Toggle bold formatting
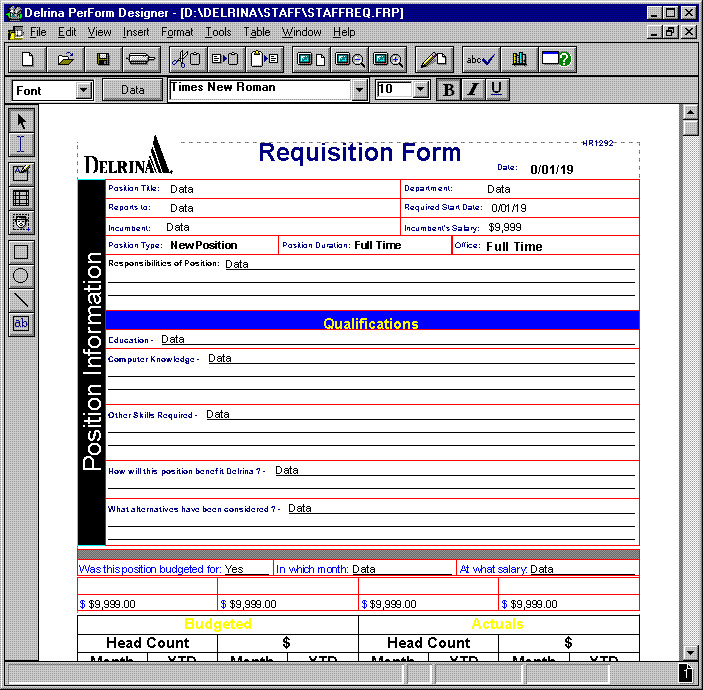 click(449, 90)
